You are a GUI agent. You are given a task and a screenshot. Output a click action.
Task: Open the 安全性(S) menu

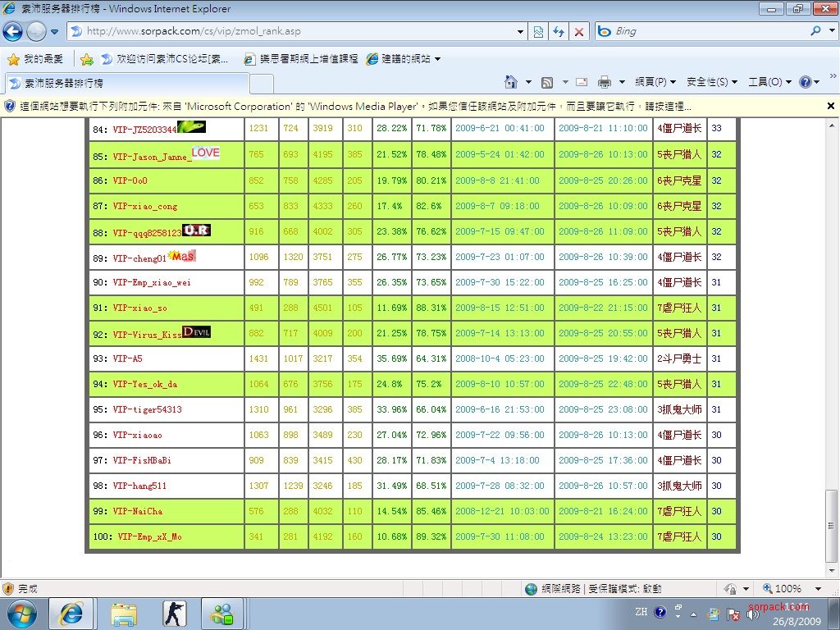[x=711, y=82]
